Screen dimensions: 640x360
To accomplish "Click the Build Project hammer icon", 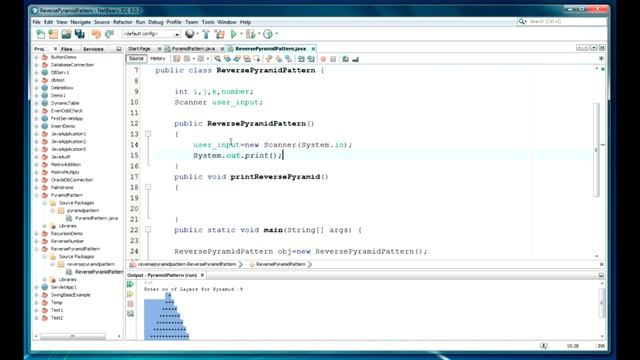I will [x=206, y=34].
